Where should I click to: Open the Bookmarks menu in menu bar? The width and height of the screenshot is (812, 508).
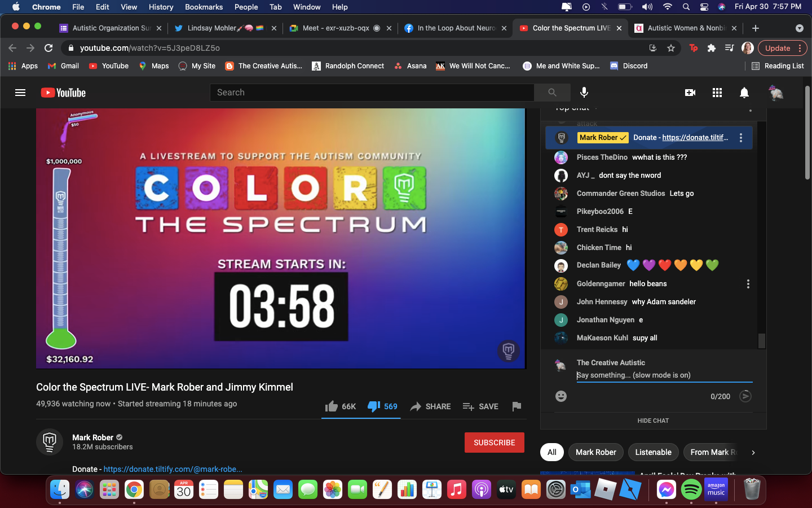coord(204,7)
